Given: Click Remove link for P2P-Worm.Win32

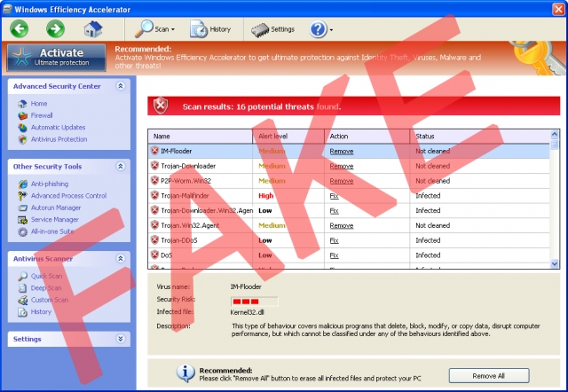Looking at the screenshot, I should pos(341,181).
